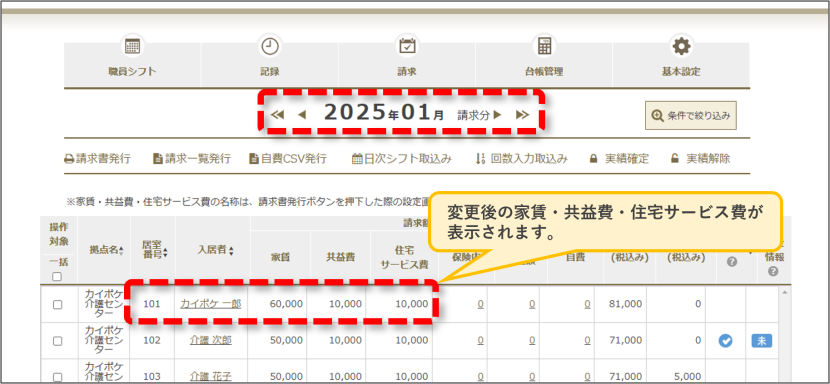Open the 基本設定 gear icon
The width and height of the screenshot is (830, 384).
tap(681, 47)
